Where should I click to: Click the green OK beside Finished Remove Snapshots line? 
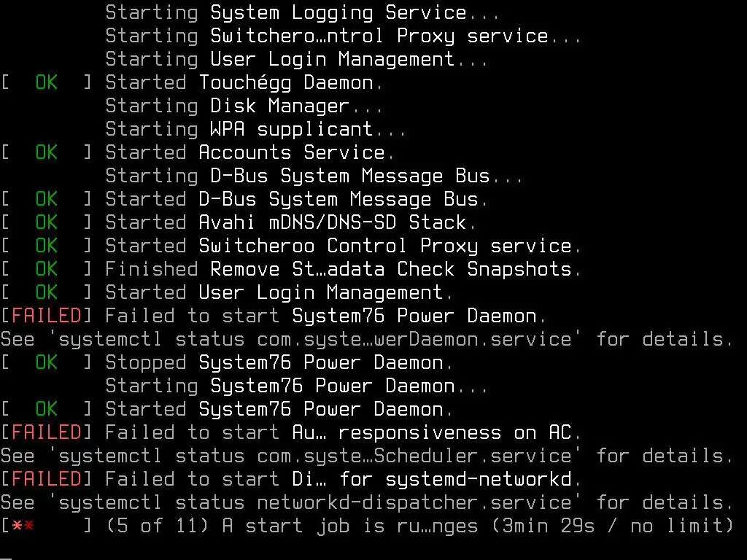[46, 270]
